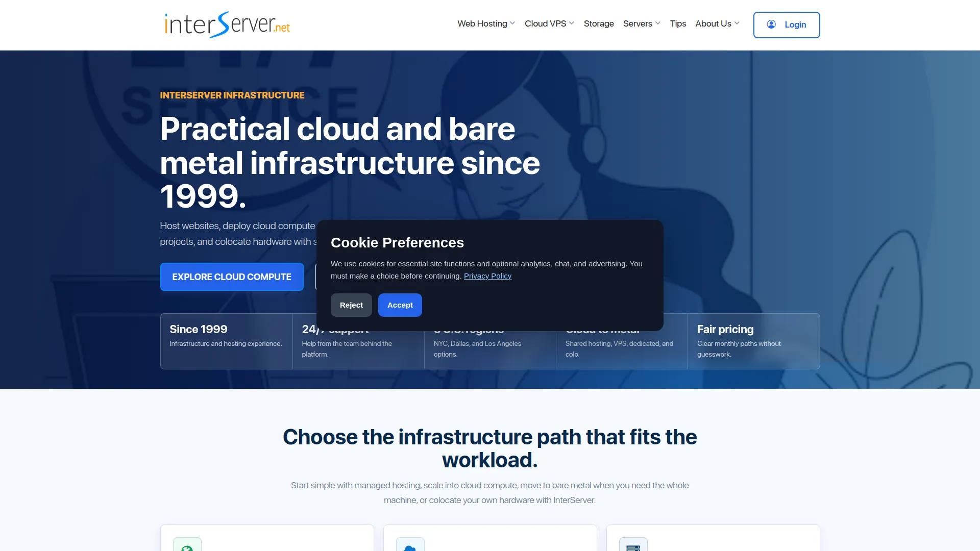
Task: Click 'Help from the team behind the platform.' text
Action: (347, 349)
